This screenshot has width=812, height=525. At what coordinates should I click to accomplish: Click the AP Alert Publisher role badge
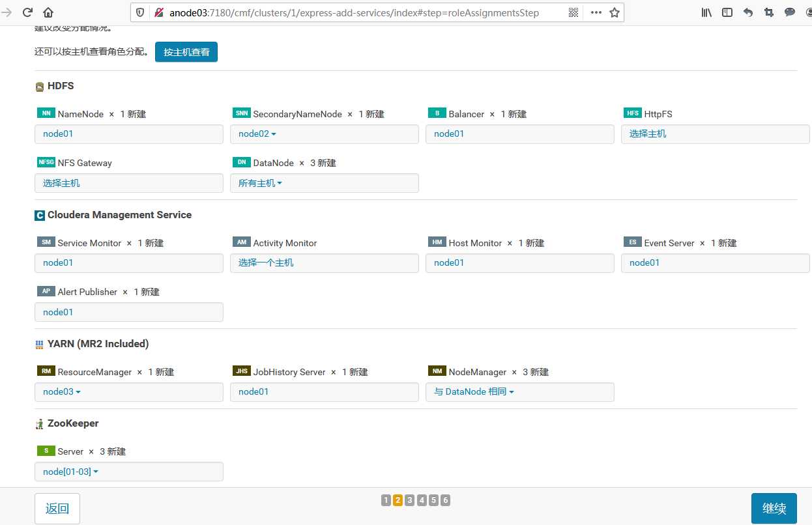coord(46,291)
